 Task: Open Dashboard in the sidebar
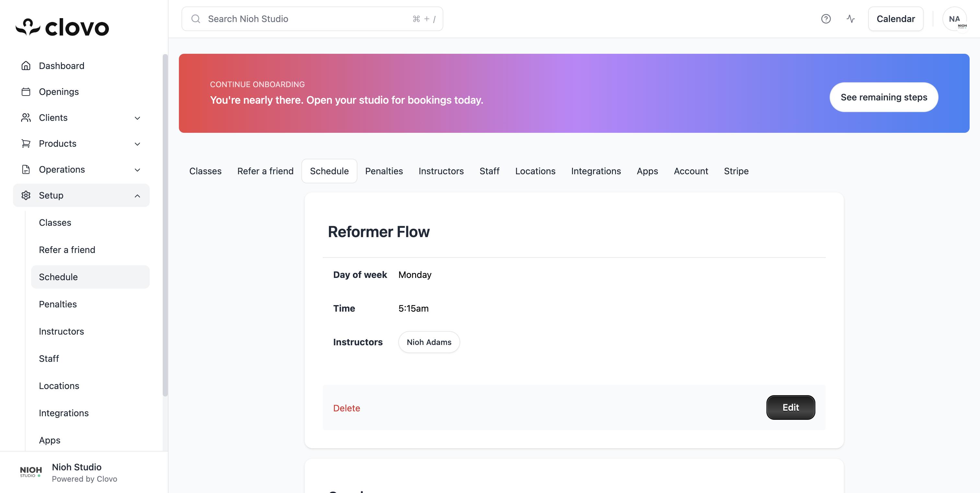tap(81, 66)
